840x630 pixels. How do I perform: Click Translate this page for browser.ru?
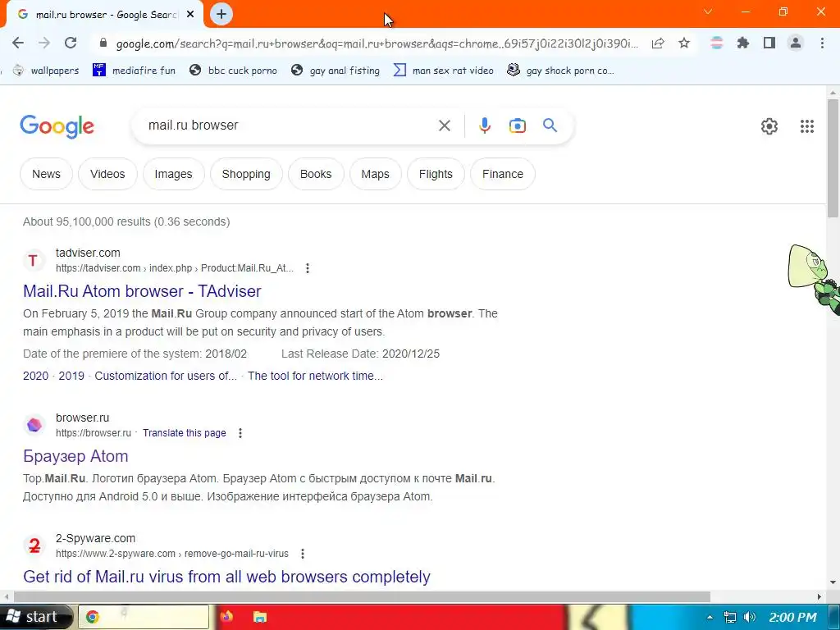(x=185, y=433)
